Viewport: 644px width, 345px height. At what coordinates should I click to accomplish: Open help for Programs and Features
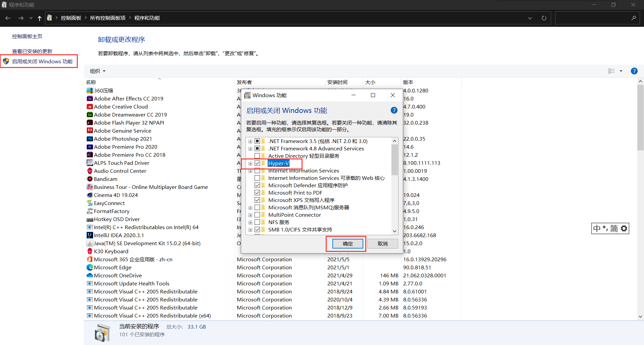pyautogui.click(x=634, y=71)
